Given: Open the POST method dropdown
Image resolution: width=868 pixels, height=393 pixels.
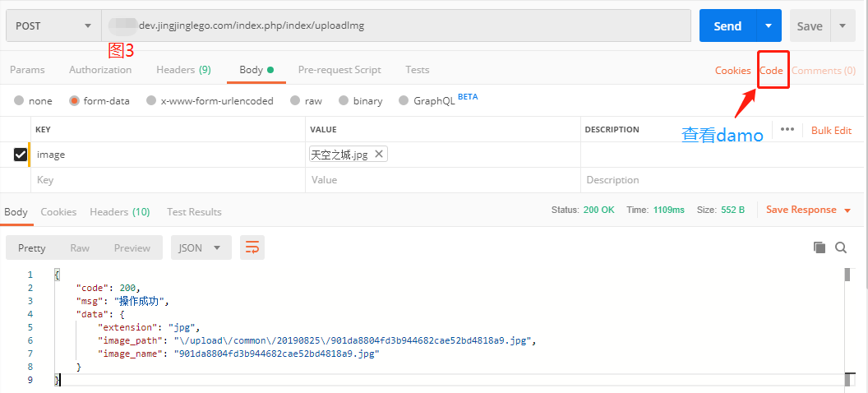Looking at the screenshot, I should coord(53,25).
